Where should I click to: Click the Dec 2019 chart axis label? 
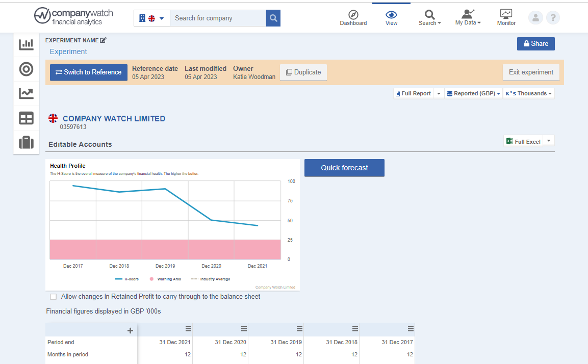(165, 266)
